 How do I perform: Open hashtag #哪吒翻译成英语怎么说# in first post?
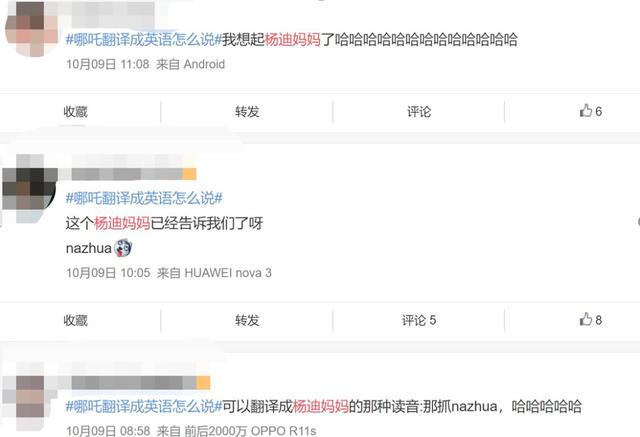[144, 40]
